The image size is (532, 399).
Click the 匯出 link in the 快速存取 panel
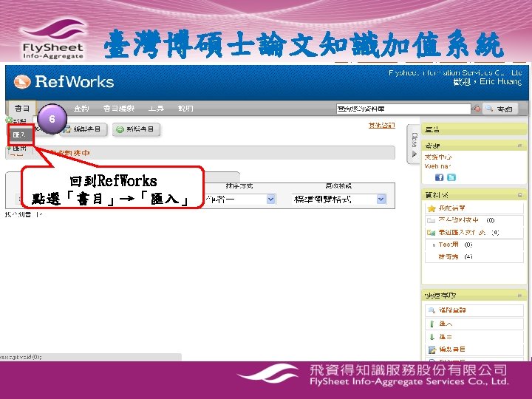tap(446, 337)
